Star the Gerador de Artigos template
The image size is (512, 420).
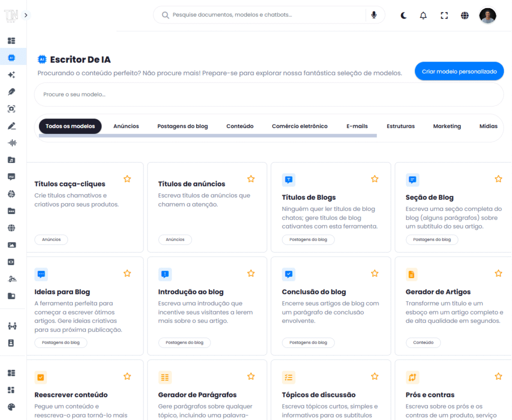(498, 273)
